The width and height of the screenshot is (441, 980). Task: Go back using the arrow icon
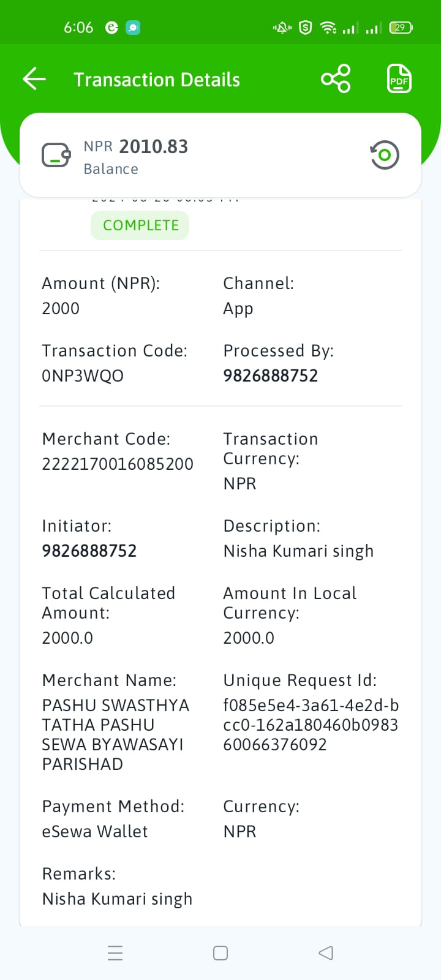[x=34, y=79]
